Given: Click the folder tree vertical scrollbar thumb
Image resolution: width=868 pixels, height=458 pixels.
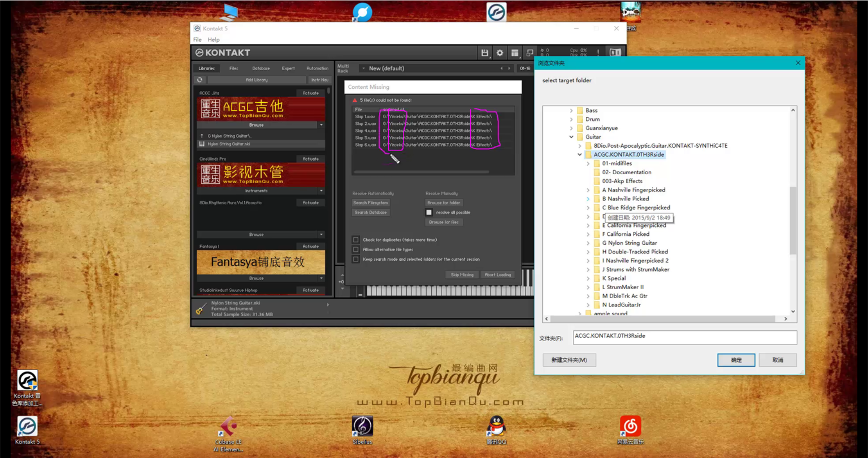Looking at the screenshot, I should (x=793, y=220).
